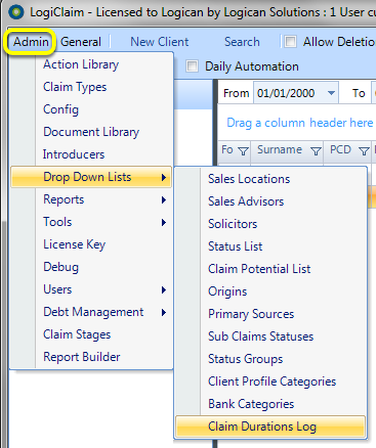376x448 pixels.
Task: Select Solicitors in submenu
Action: pos(270,224)
